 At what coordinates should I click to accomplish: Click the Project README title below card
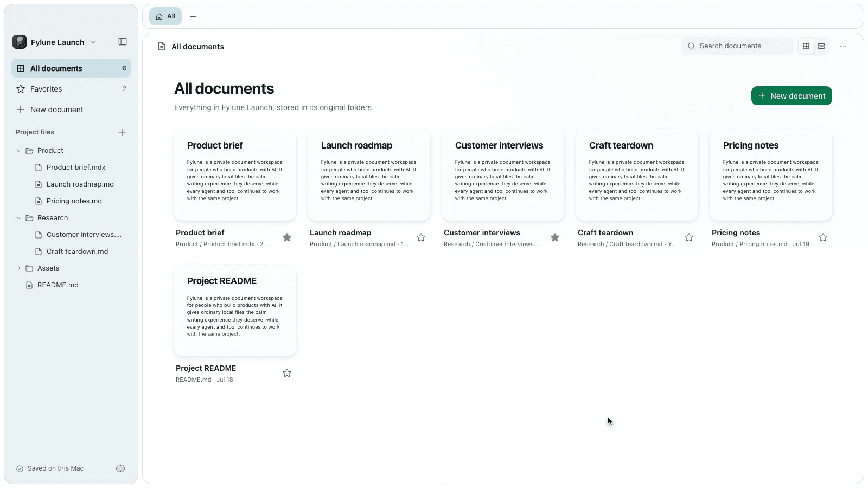(x=206, y=368)
